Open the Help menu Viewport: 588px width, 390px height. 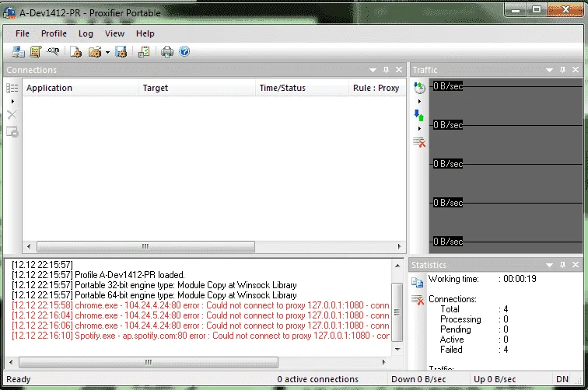point(145,33)
